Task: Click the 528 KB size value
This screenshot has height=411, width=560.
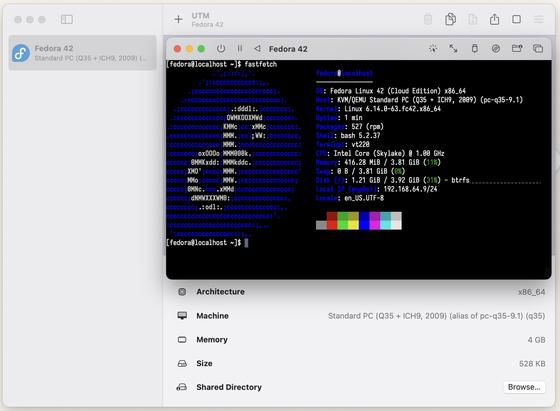Action: coord(532,364)
